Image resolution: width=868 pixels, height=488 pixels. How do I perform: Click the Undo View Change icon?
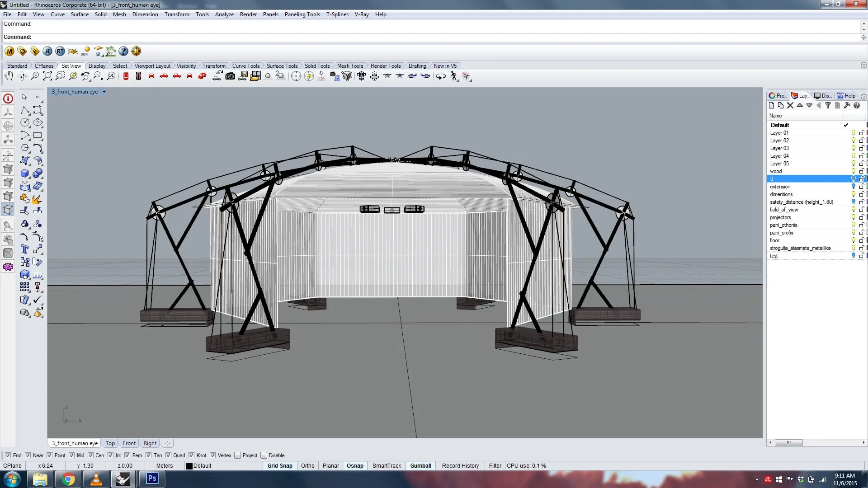pos(85,76)
